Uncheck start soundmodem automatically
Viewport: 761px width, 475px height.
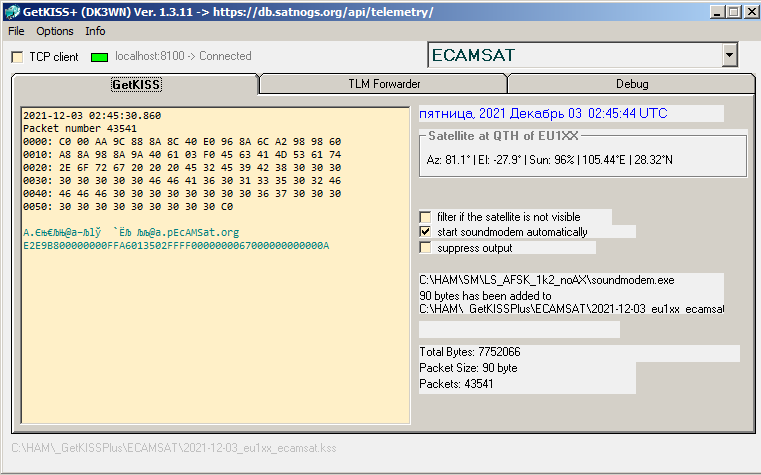[x=425, y=232]
